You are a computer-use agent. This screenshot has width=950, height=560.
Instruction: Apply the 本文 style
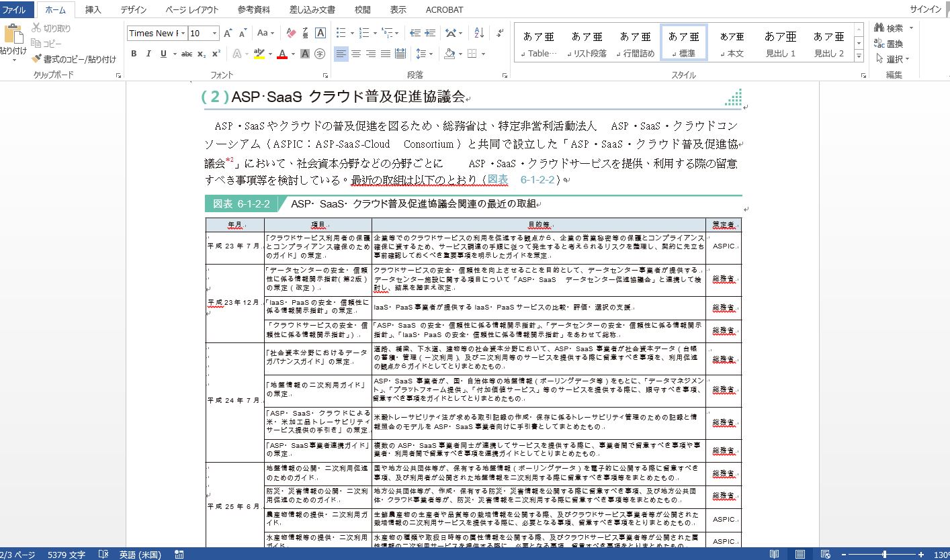pos(732,44)
